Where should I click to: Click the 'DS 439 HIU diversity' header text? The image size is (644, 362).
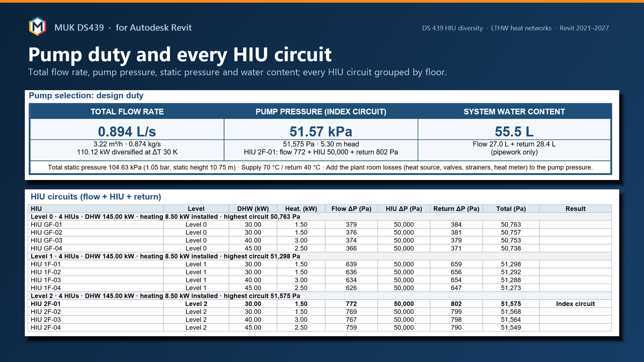coord(452,28)
